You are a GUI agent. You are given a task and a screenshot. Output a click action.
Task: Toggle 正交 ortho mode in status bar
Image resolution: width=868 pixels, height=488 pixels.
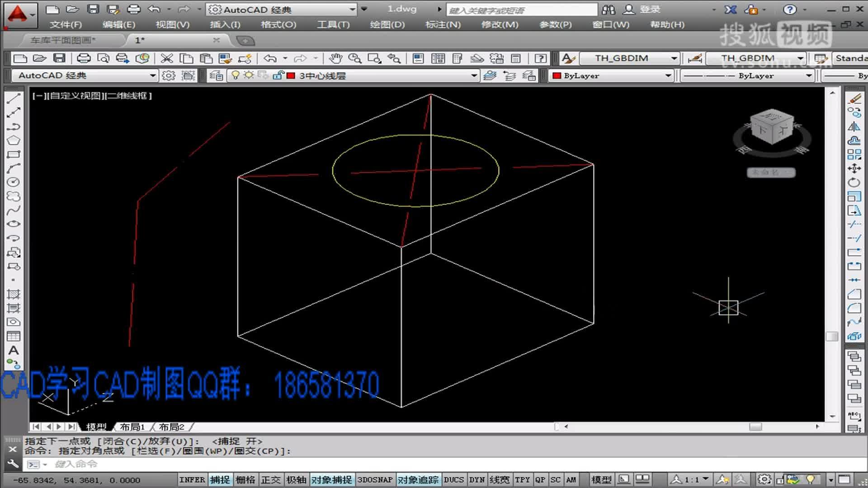[x=270, y=480]
